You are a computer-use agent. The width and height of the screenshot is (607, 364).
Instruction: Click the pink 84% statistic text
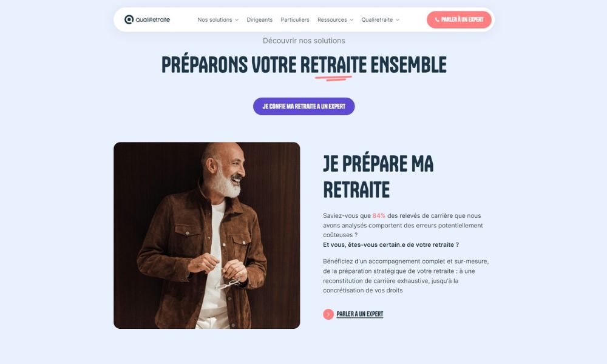coord(379,216)
